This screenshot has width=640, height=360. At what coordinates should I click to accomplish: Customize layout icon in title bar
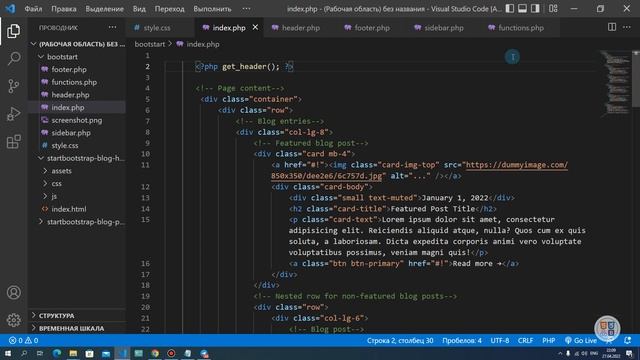(x=553, y=9)
